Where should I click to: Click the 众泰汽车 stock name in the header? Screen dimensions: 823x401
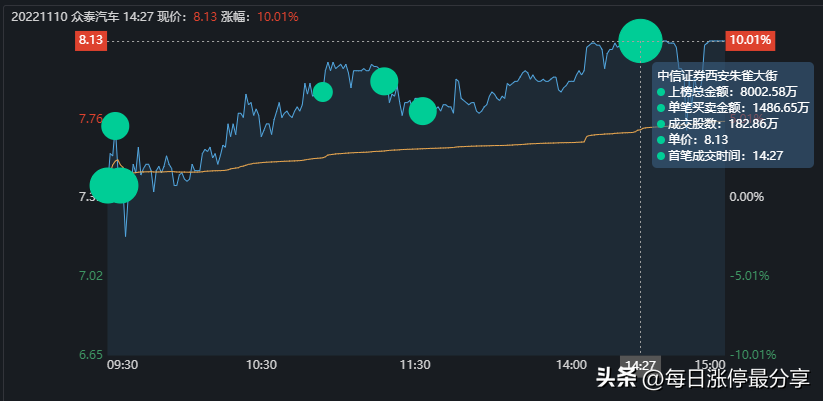pos(98,16)
